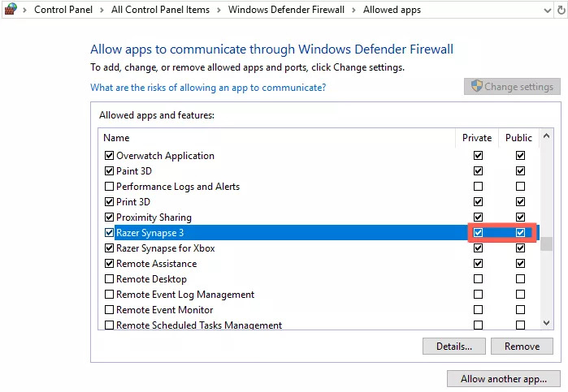Screen dimensions: 568x392
Task: Toggle Print 3D Private checkbox
Action: 478,201
